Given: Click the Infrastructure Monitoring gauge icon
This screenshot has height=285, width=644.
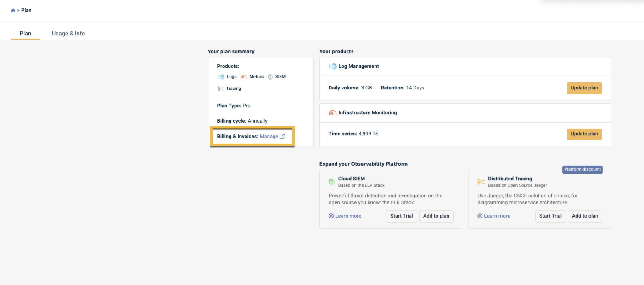Looking at the screenshot, I should click(x=333, y=112).
